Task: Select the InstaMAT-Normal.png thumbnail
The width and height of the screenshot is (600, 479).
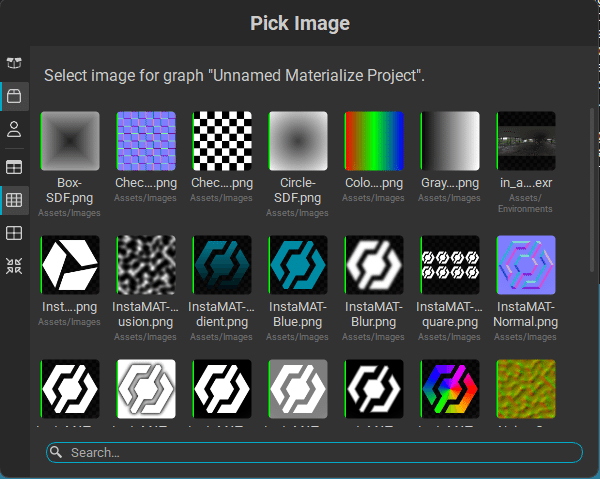Action: [x=526, y=265]
